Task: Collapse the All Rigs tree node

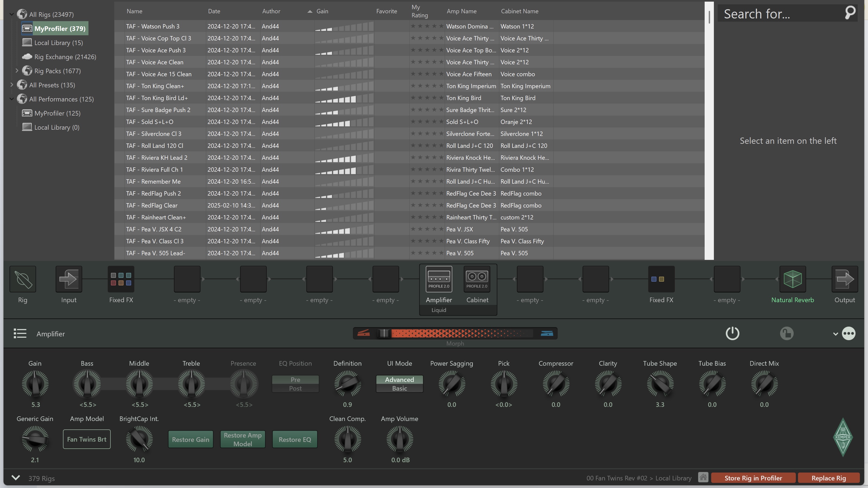Action: [12, 14]
